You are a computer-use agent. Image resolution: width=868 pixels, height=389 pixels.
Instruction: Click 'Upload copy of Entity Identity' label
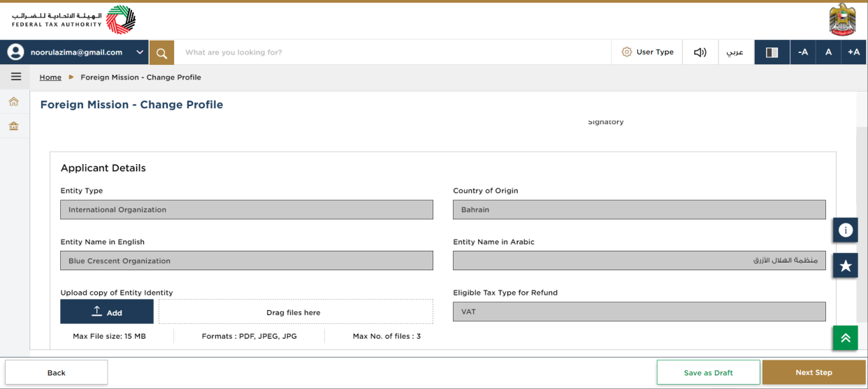[x=117, y=293]
